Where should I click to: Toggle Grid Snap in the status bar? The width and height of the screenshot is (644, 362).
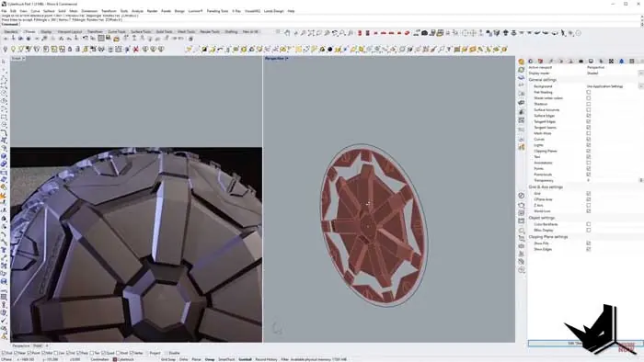pyautogui.click(x=168, y=359)
